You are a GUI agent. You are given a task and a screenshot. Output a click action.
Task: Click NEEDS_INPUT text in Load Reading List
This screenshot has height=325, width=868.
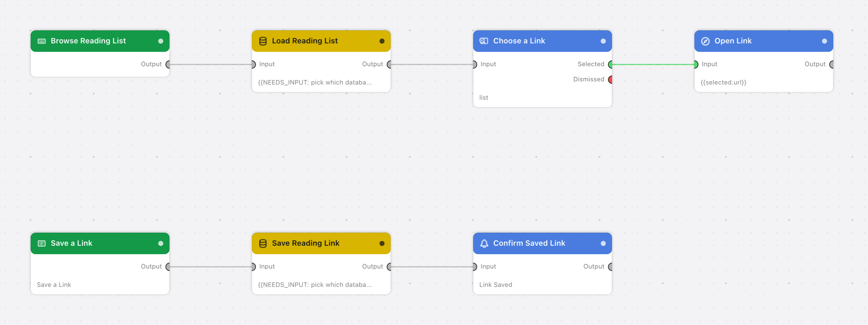315,82
